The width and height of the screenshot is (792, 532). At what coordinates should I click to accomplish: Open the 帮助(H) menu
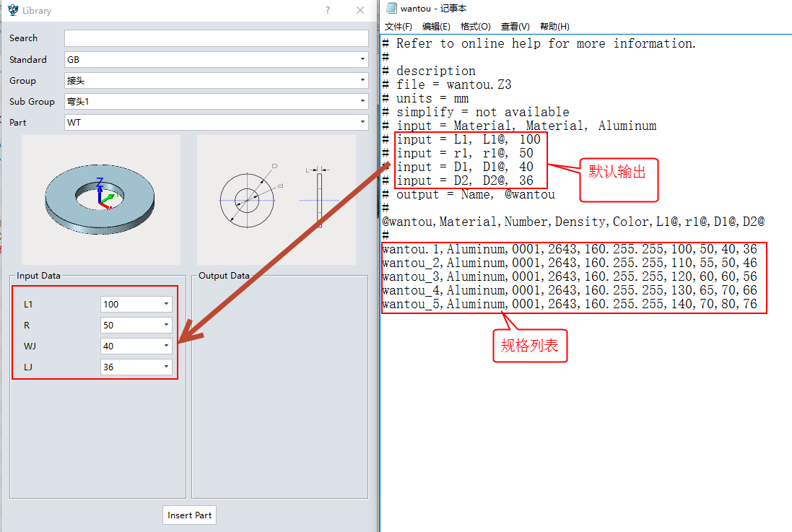pos(554,27)
